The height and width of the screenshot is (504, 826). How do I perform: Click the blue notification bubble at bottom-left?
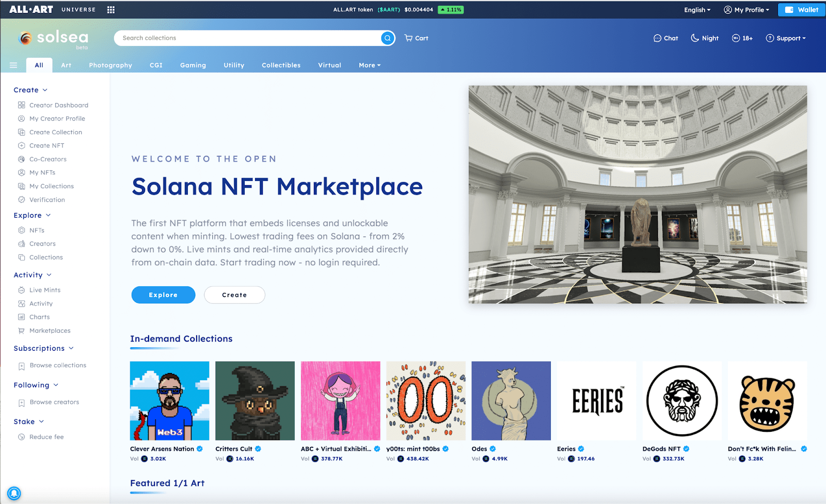click(14, 493)
